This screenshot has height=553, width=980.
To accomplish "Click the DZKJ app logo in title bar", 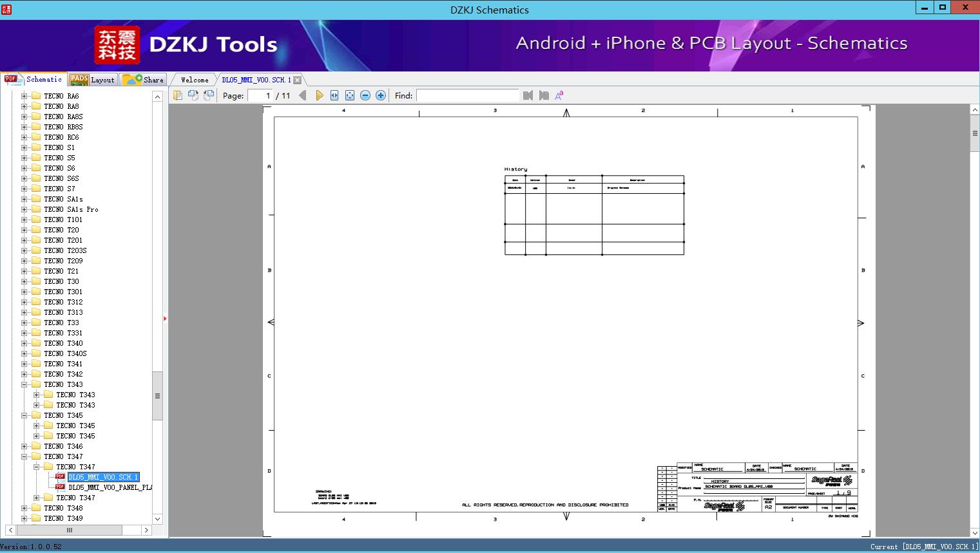I will coord(6,10).
